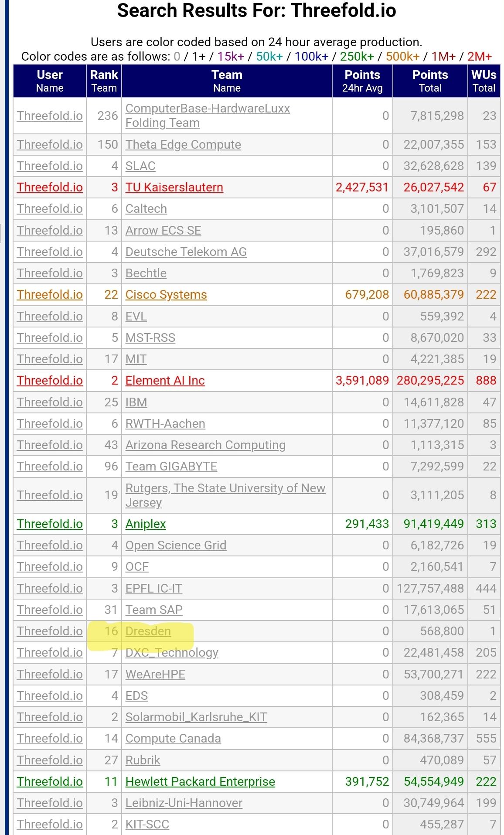The height and width of the screenshot is (835, 504).
Task: Open the MST-RSS team link
Action: pos(150,337)
